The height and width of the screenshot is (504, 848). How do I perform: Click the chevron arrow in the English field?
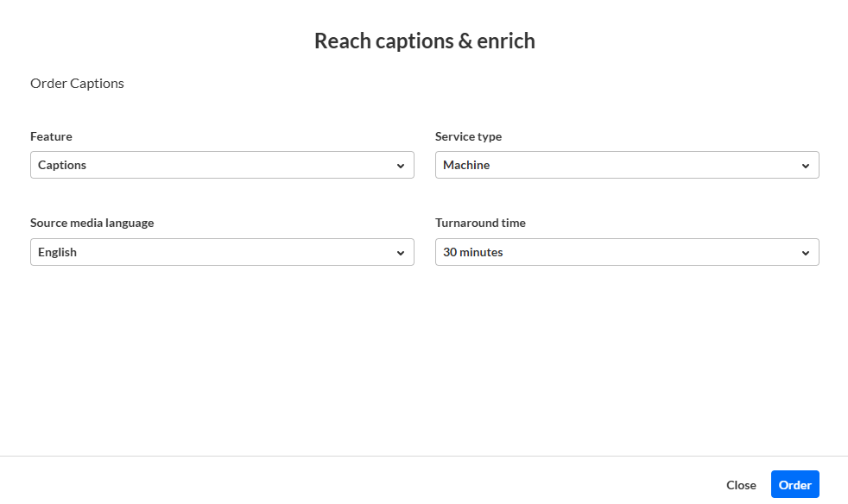tap(401, 253)
